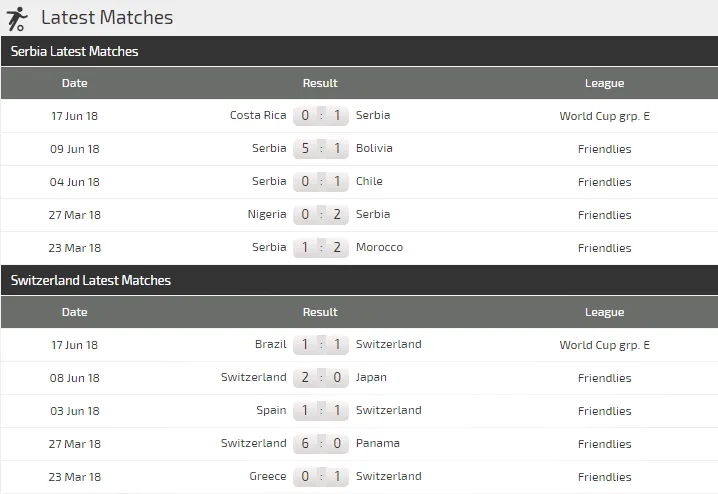This screenshot has width=718, height=494.
Task: Open the Japan team link
Action: [x=371, y=377]
